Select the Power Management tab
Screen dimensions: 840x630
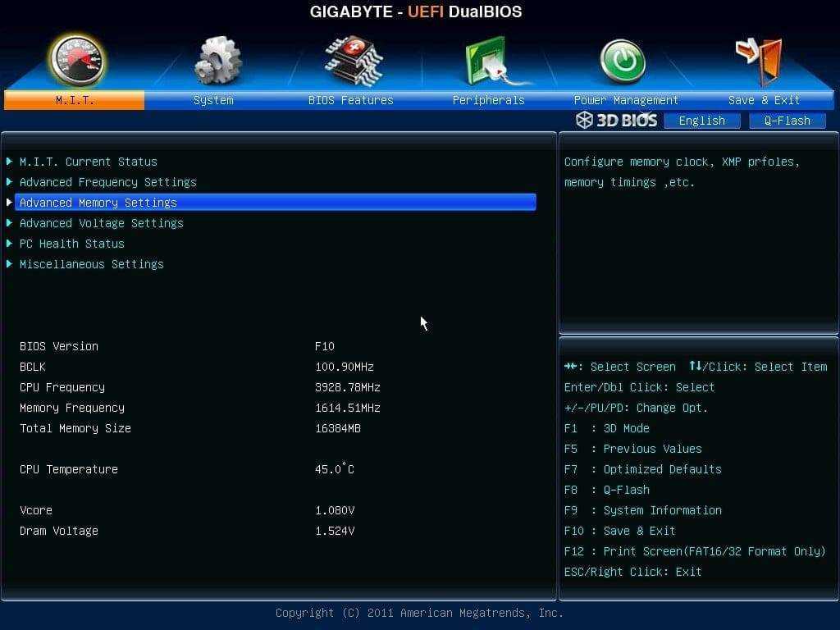coord(626,100)
